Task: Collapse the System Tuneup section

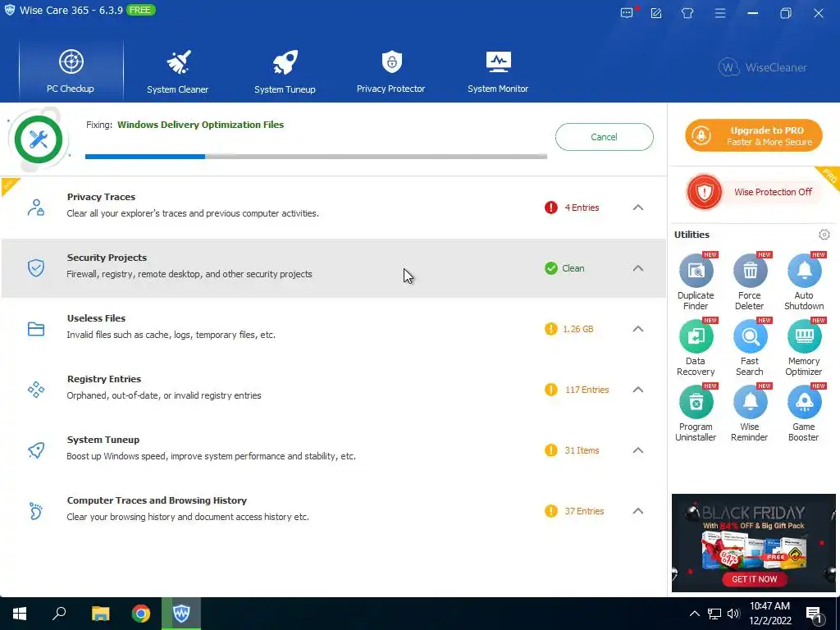Action: click(x=638, y=450)
